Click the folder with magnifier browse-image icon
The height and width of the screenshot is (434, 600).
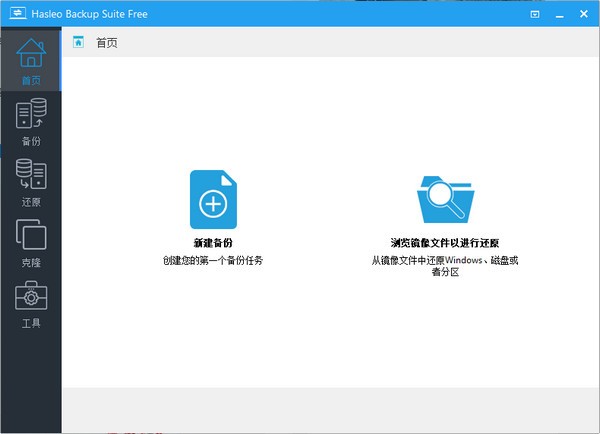pyautogui.click(x=445, y=200)
